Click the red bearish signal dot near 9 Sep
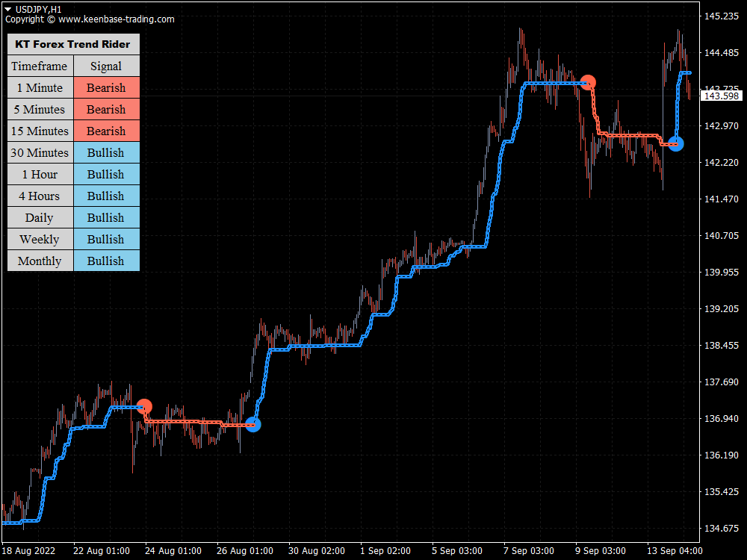747x560 pixels. coord(588,82)
